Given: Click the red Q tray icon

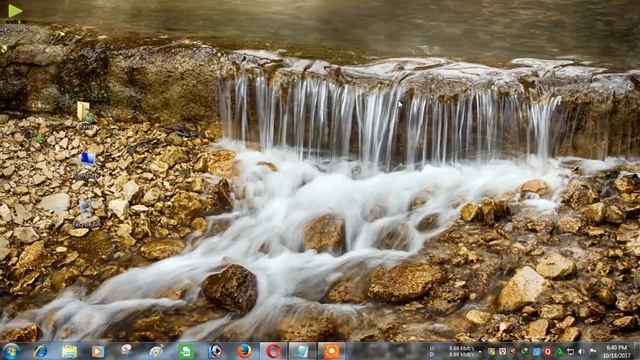Looking at the screenshot, I should pos(548,352).
